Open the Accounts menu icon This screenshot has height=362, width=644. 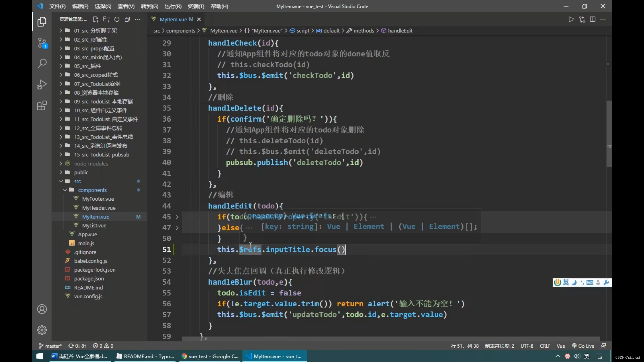point(42,309)
